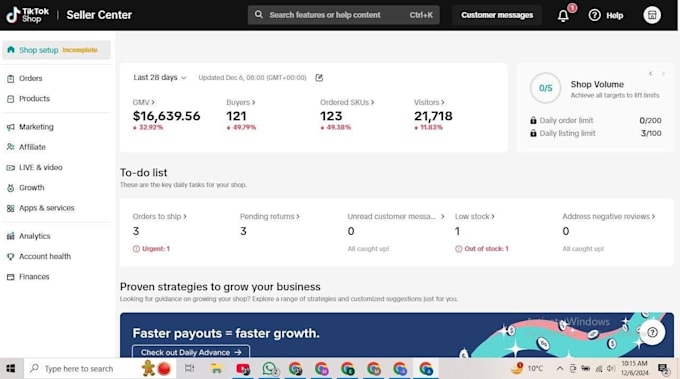Open Low stock products

[474, 216]
